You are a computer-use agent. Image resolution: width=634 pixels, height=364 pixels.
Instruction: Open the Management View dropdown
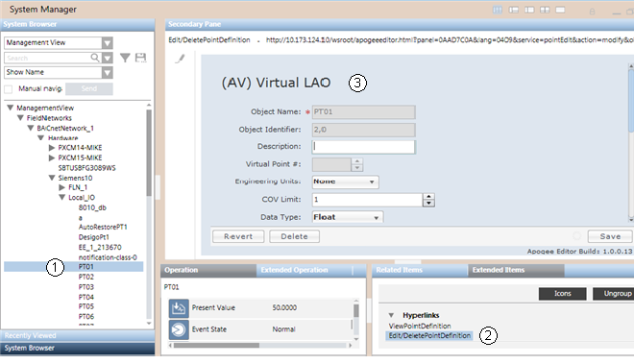[108, 43]
